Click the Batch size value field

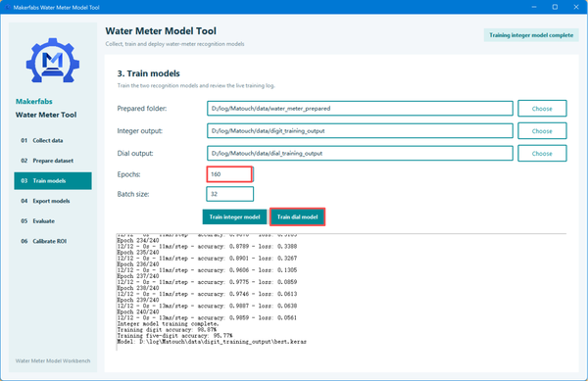(229, 194)
